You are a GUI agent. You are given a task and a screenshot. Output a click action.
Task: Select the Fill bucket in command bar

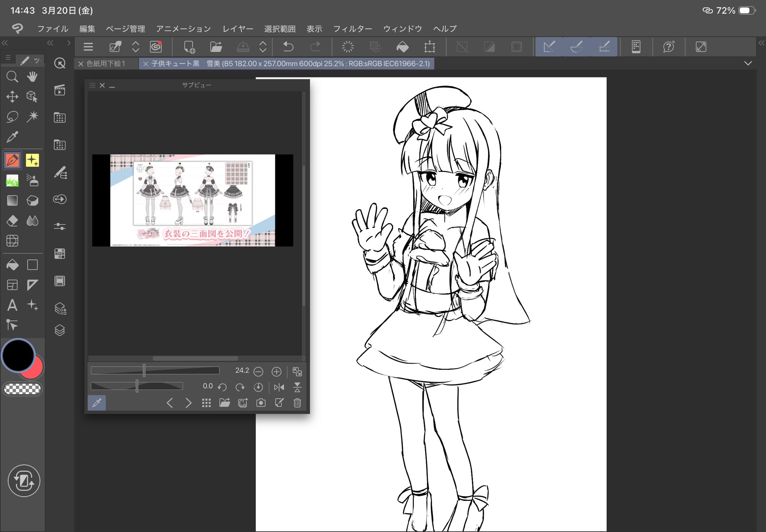pyautogui.click(x=402, y=47)
